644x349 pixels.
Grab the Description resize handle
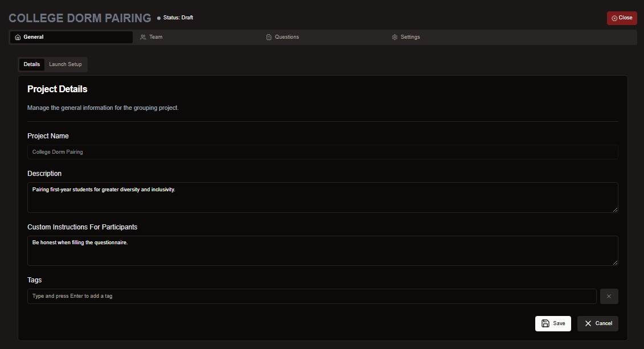(615, 210)
